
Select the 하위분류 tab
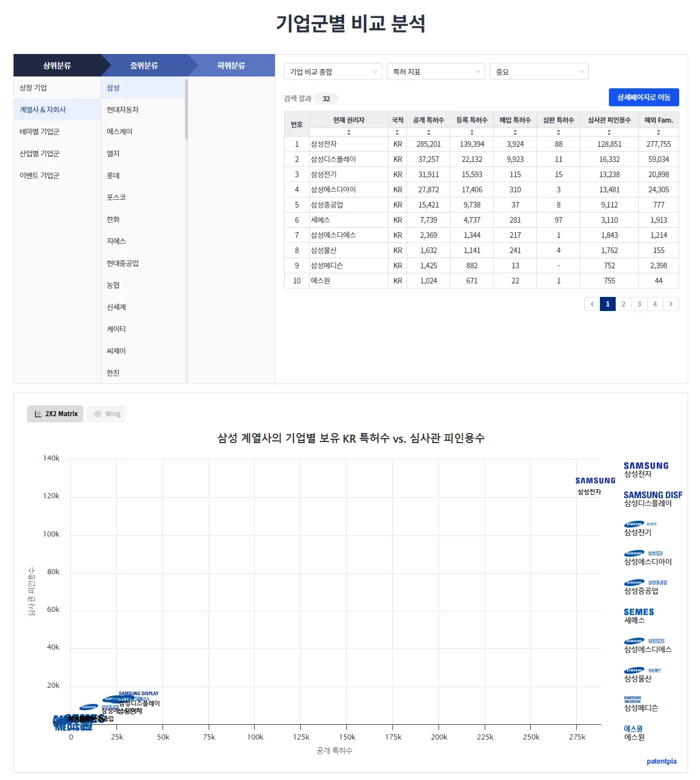click(x=232, y=65)
